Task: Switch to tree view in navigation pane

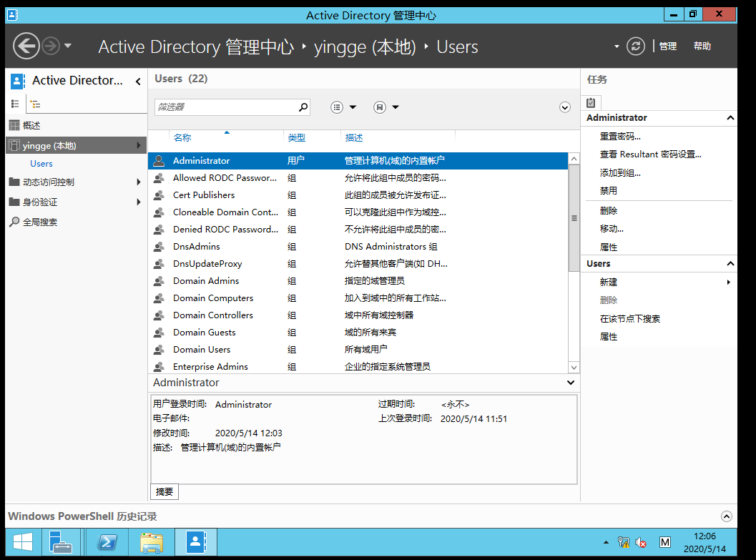Action: (35, 104)
